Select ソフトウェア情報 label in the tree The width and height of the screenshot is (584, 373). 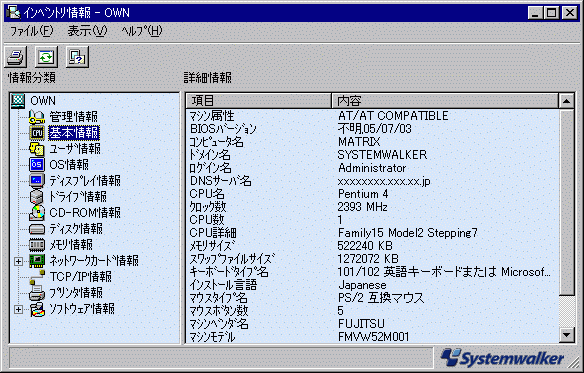(x=82, y=309)
